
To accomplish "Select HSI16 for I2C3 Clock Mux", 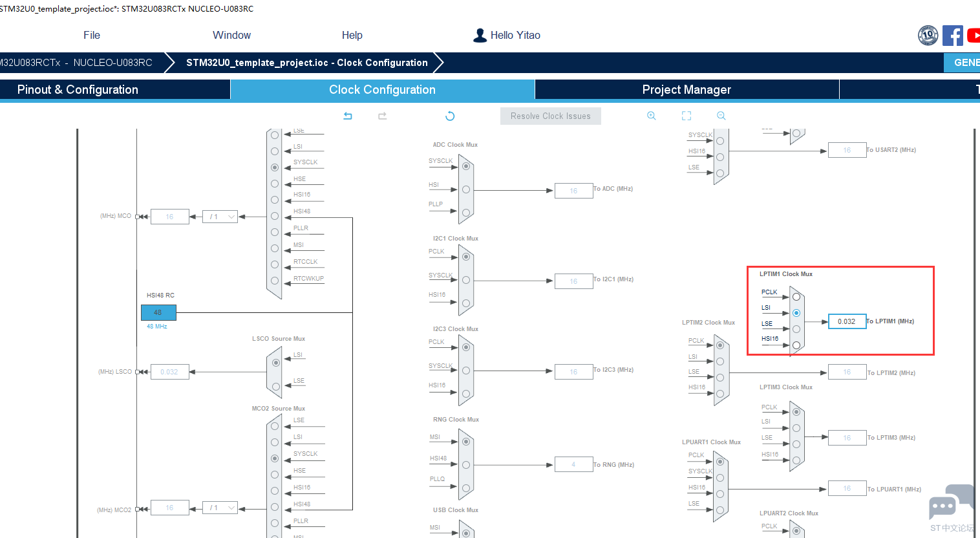I will point(466,393).
